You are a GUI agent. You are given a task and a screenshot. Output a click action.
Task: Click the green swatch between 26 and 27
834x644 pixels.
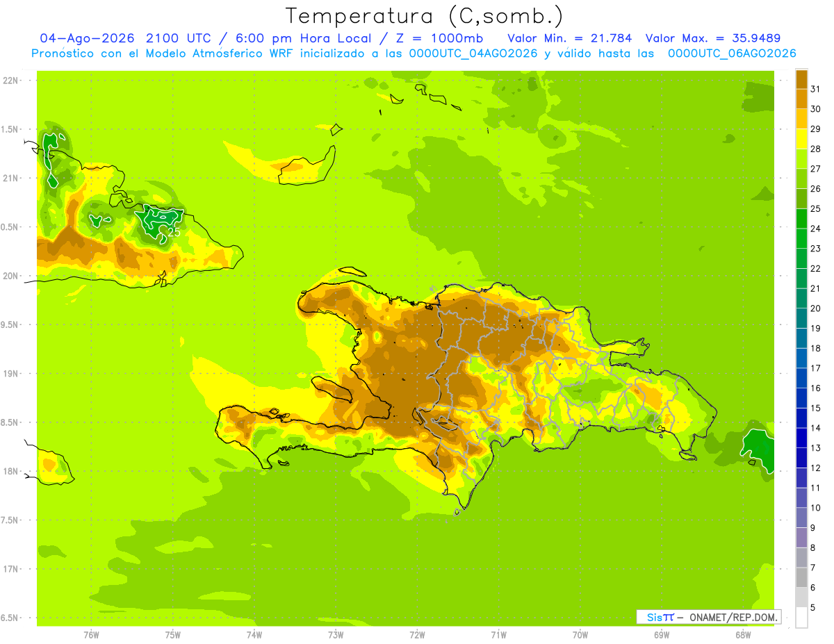801,179
